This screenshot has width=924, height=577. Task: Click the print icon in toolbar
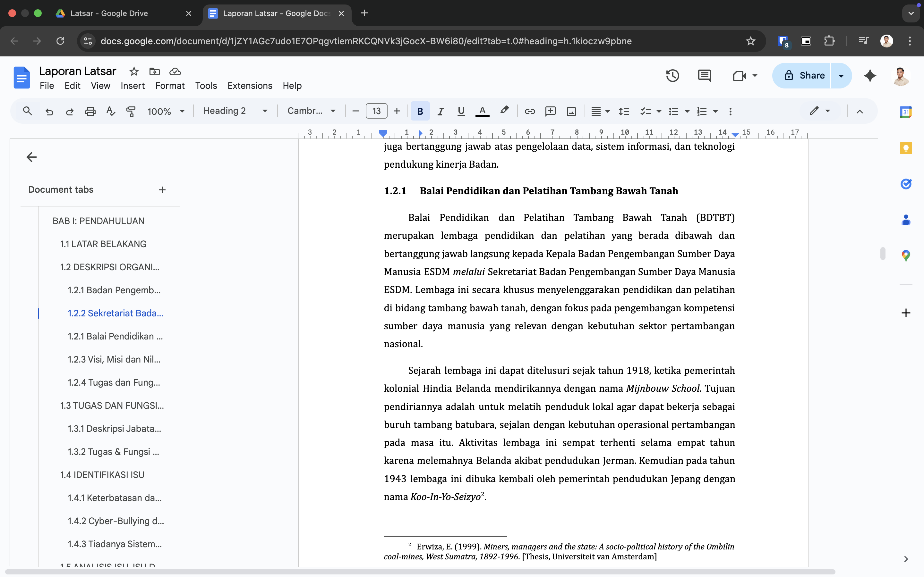pos(90,111)
